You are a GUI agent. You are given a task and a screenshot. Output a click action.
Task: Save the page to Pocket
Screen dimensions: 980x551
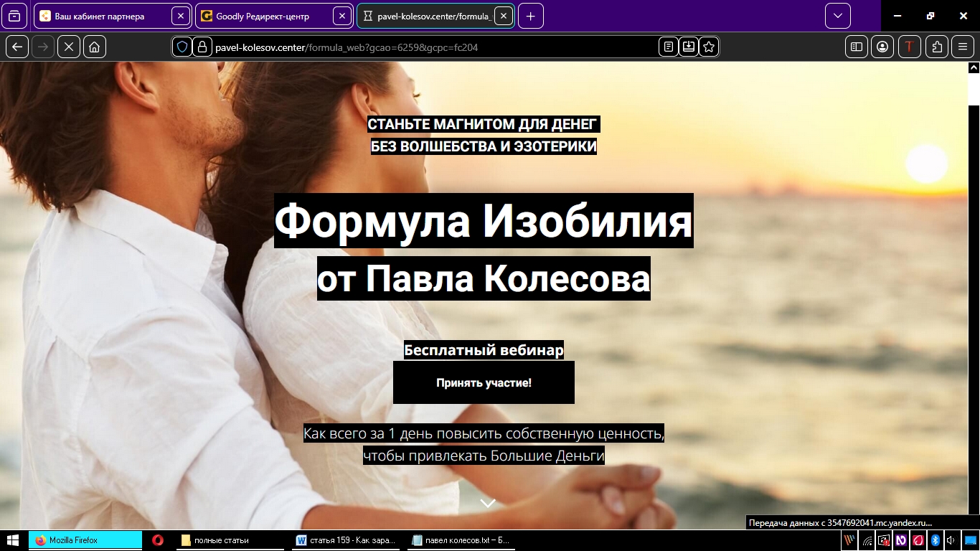[689, 46]
